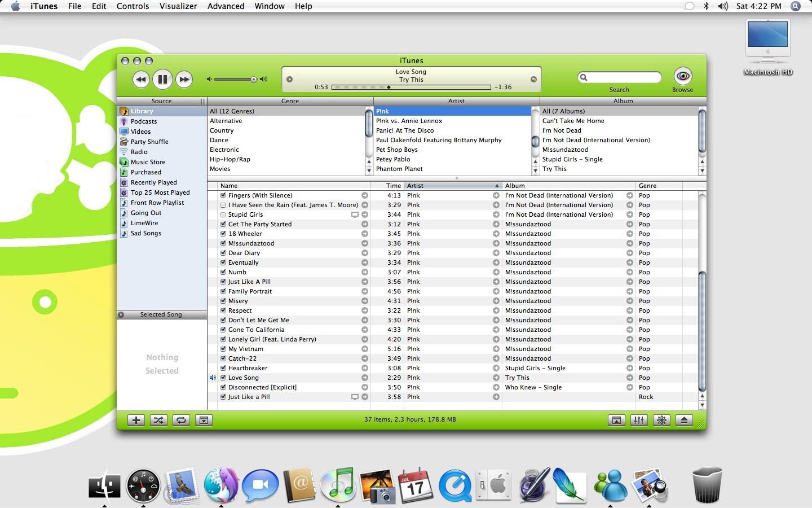Image resolution: width=812 pixels, height=508 pixels.
Task: Sort by the Time column header
Action: click(x=387, y=186)
